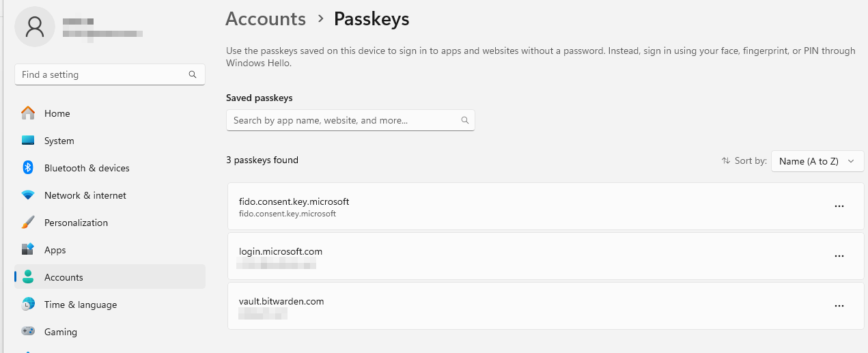
Task: Click the user profile avatar picture
Action: tap(34, 27)
